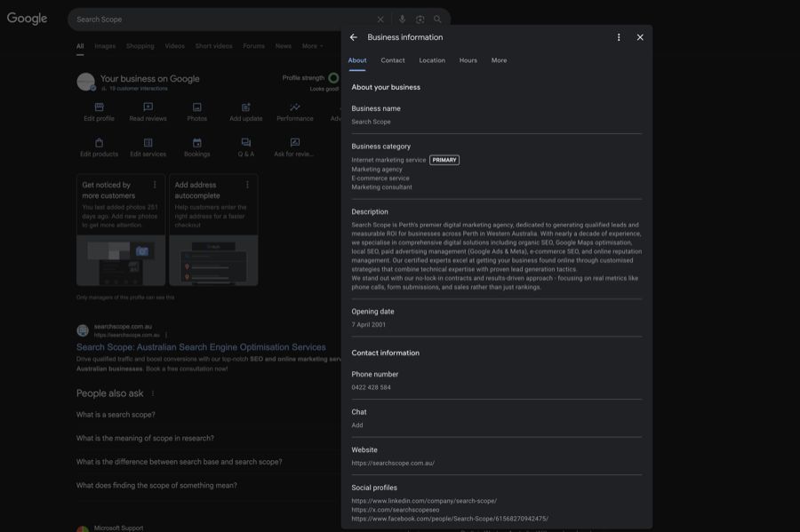The width and height of the screenshot is (800, 532).
Task: Click the back arrow in Business information
Action: [354, 37]
